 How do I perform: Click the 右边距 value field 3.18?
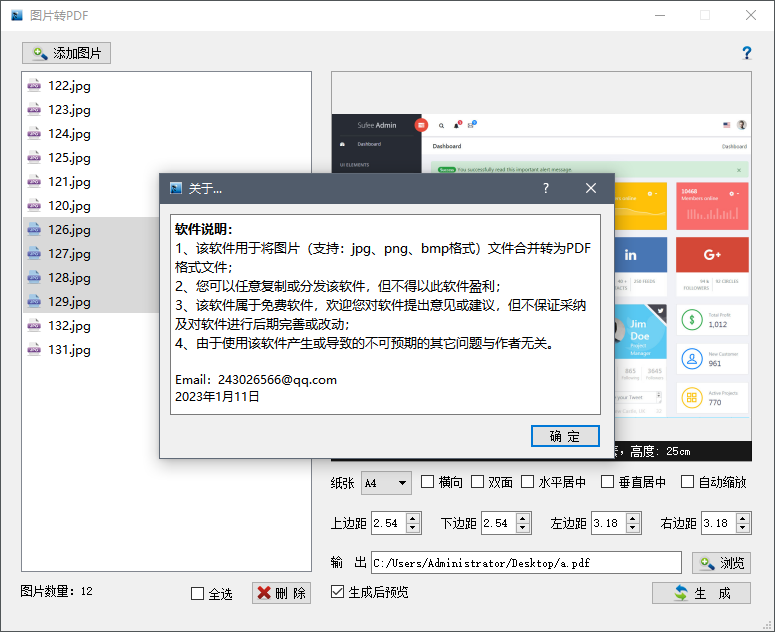click(x=719, y=523)
